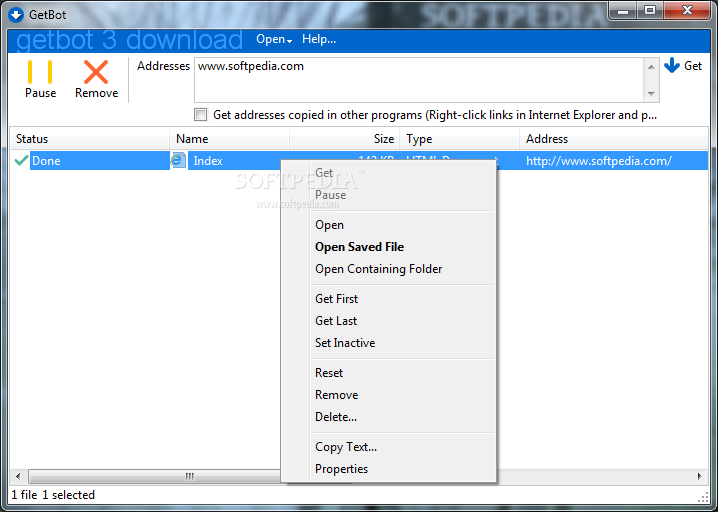Sort by the Size column header
Viewport: 718px width, 512px height.
tap(344, 139)
